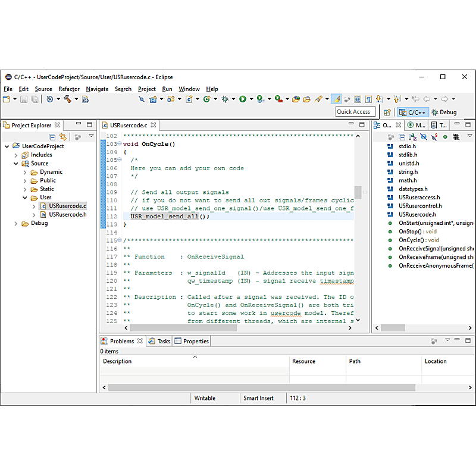Collapse all elements in the Outline view
Viewport: 476px width, 476px height.
(402, 137)
